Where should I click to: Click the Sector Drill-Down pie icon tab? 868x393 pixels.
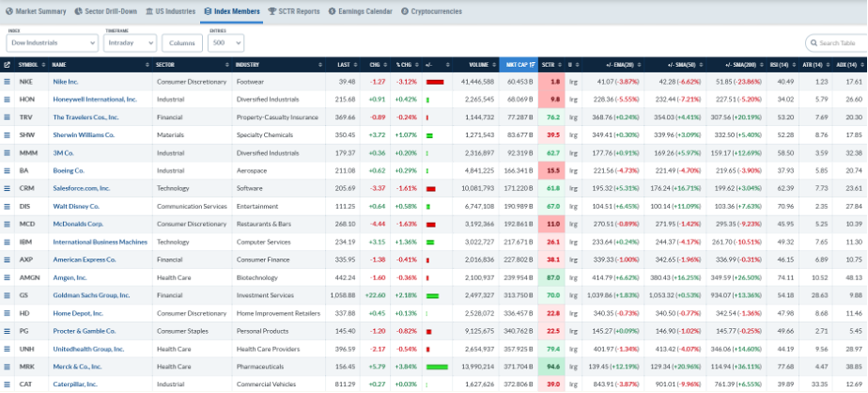pyautogui.click(x=107, y=11)
